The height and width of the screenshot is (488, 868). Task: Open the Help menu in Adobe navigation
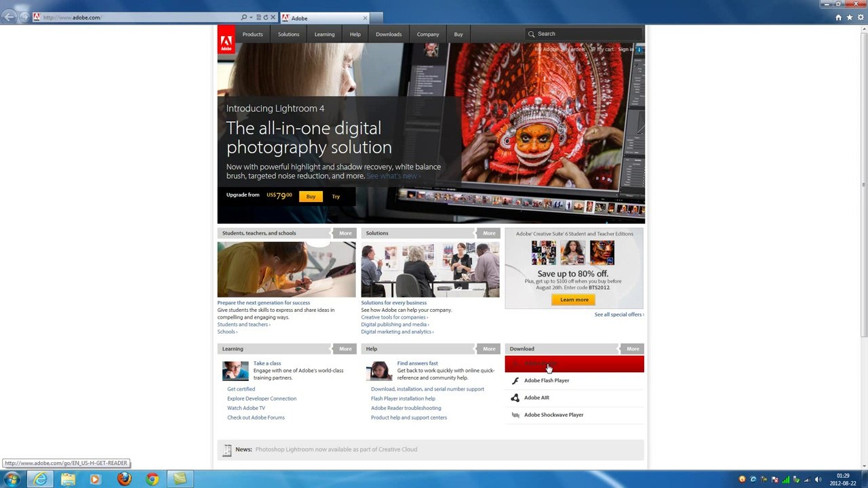(355, 35)
